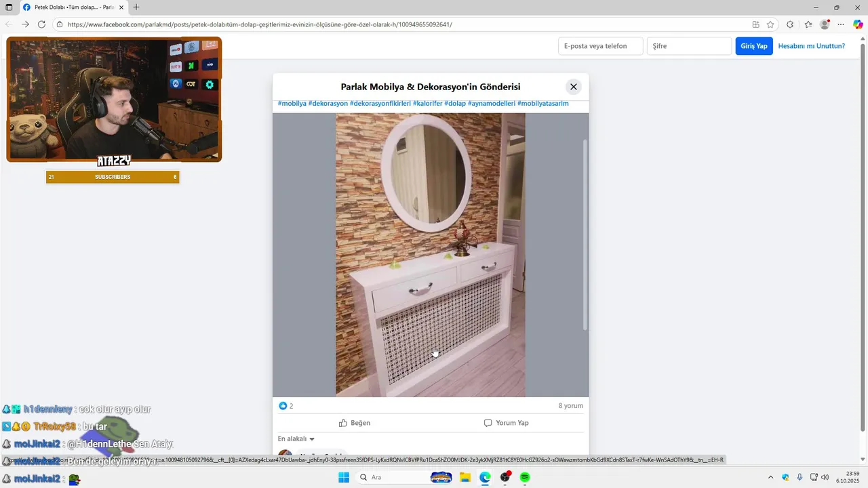The image size is (868, 488).
Task: Open the Windows Start menu
Action: pyautogui.click(x=344, y=477)
